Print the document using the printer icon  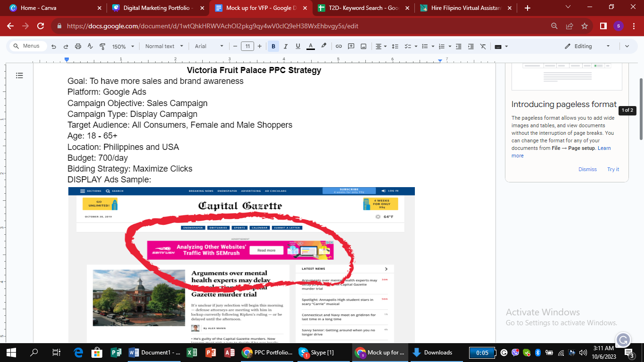(78, 46)
